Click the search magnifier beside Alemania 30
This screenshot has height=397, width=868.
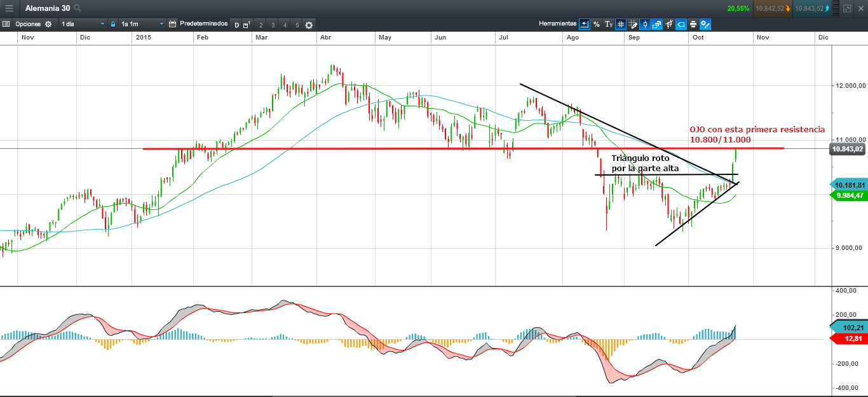tap(78, 8)
